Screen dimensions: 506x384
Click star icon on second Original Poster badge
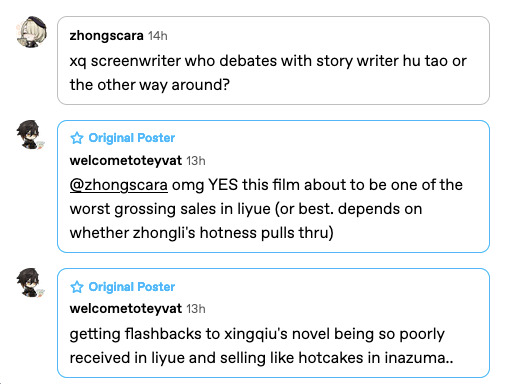(x=77, y=287)
